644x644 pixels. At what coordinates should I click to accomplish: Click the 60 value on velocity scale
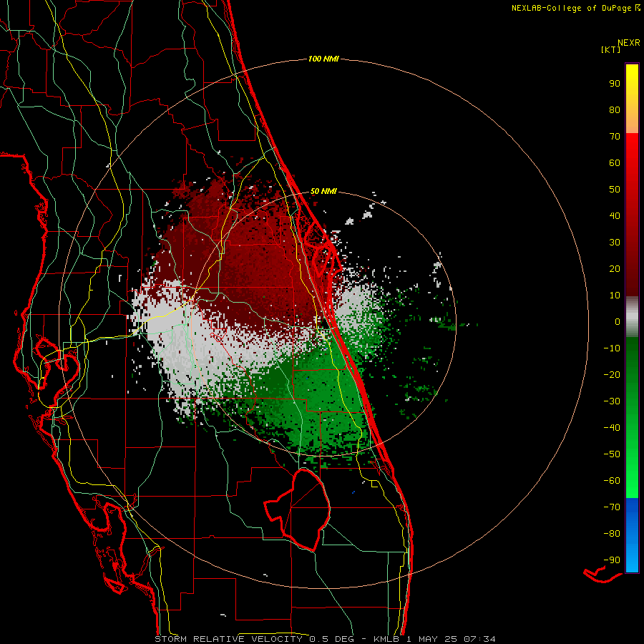[615, 162]
